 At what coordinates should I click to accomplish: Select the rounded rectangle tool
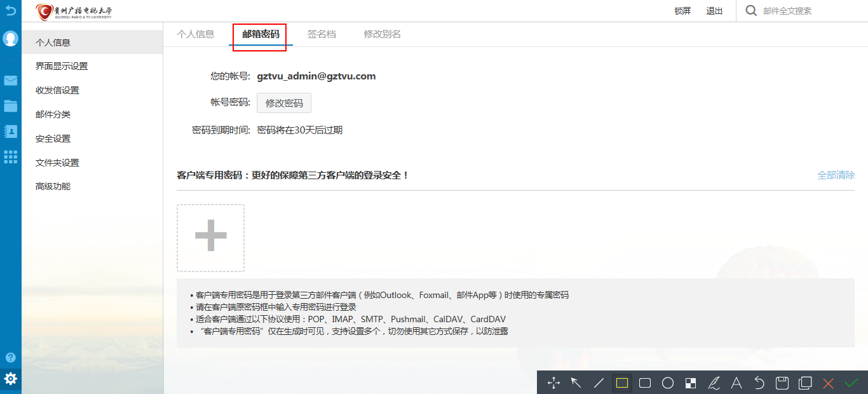point(645,383)
